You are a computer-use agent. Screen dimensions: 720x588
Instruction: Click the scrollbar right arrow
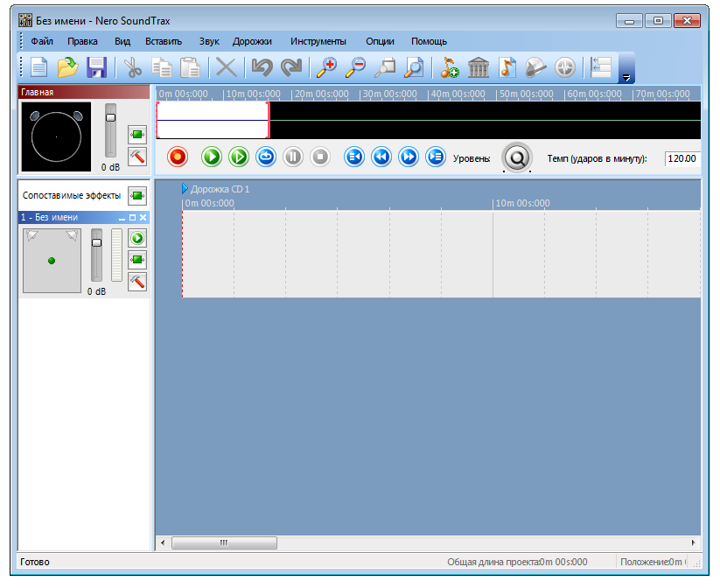click(x=694, y=542)
